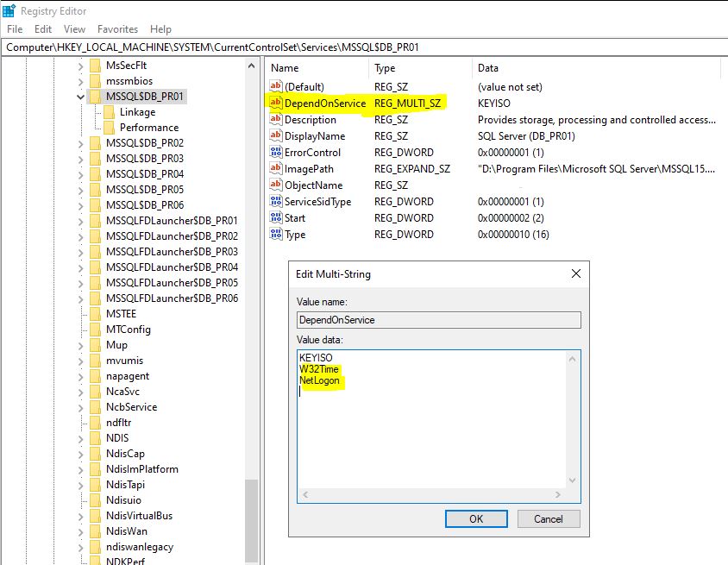Click the Value data horizontal scroll right arrow
Image resolution: width=728 pixels, height=565 pixels.
[x=558, y=495]
